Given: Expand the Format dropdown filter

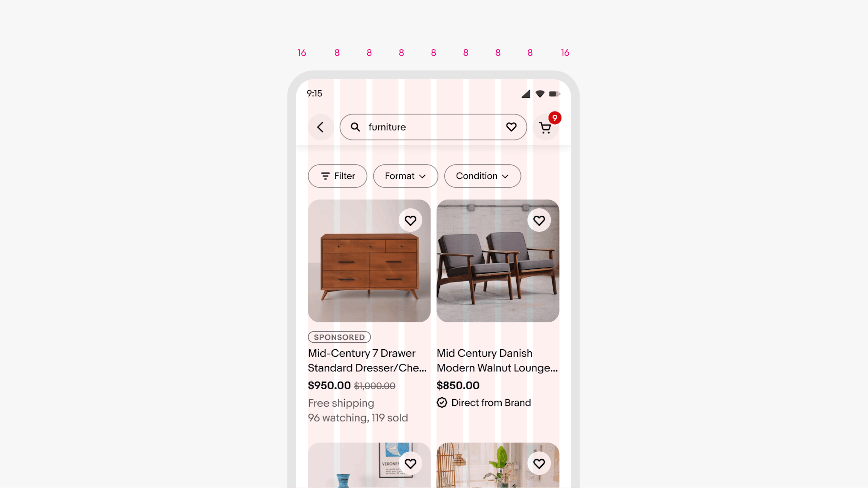Looking at the screenshot, I should coord(405,175).
